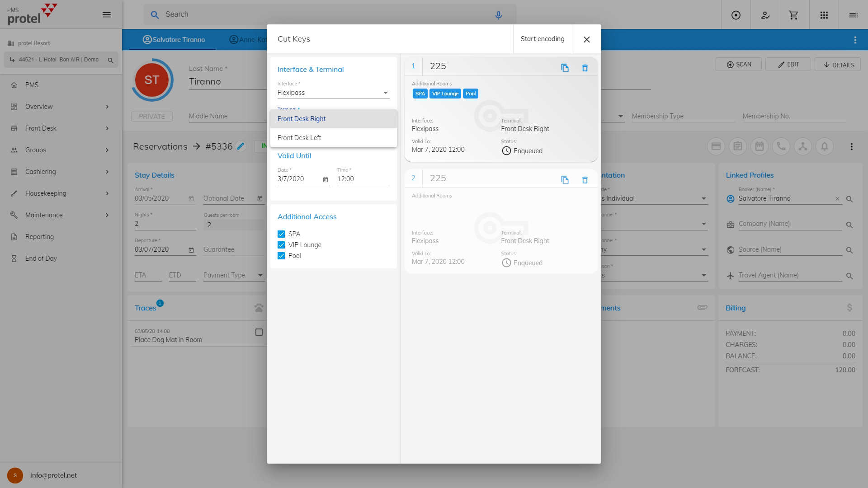The height and width of the screenshot is (488, 868).
Task: Click the DETAILS button
Action: (x=839, y=65)
